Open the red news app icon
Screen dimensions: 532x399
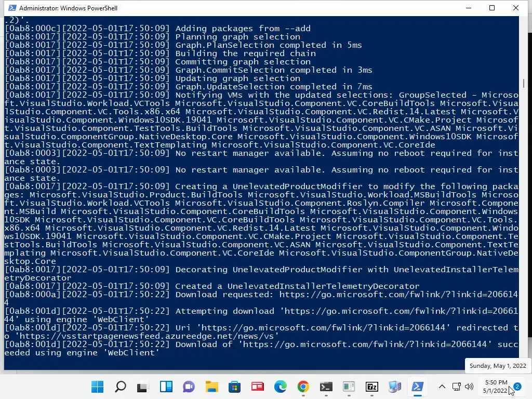click(258, 387)
